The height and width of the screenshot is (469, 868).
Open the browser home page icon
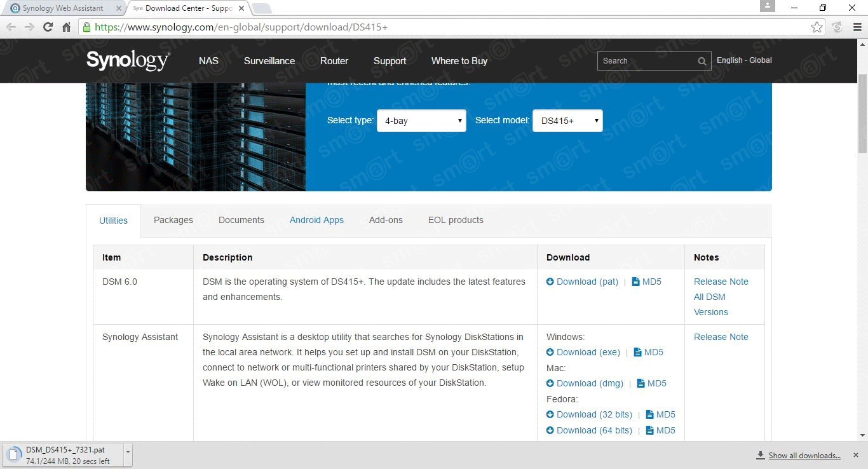(x=66, y=27)
